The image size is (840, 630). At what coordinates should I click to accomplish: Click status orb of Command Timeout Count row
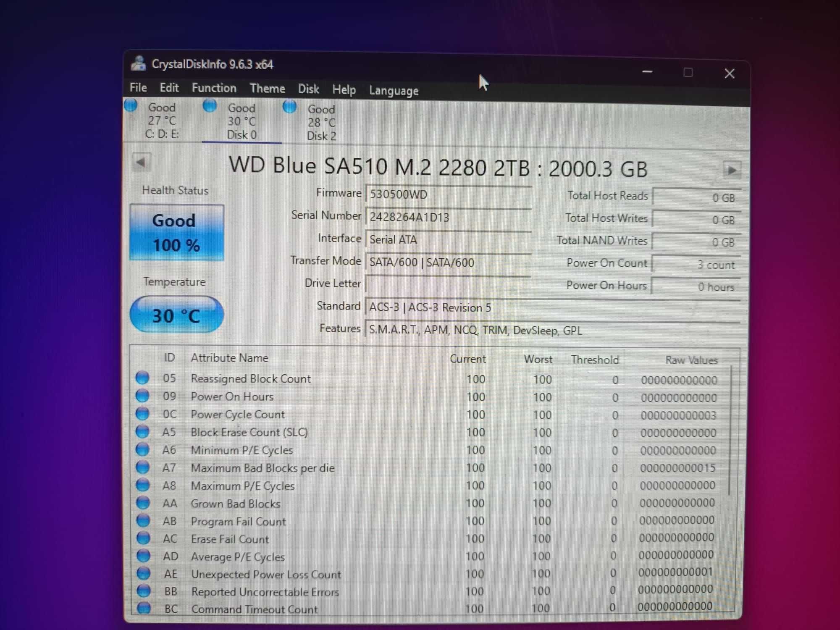[144, 608]
